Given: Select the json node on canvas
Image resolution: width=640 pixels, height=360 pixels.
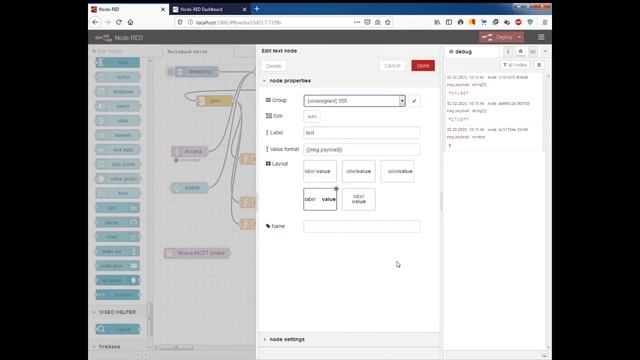Looking at the screenshot, I should (x=215, y=101).
